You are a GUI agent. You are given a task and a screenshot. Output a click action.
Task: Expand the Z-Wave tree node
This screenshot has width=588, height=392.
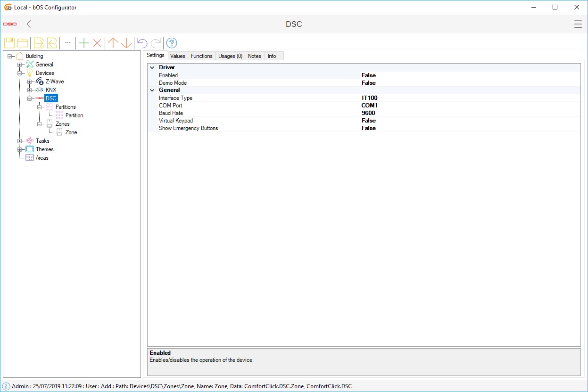[x=30, y=82]
